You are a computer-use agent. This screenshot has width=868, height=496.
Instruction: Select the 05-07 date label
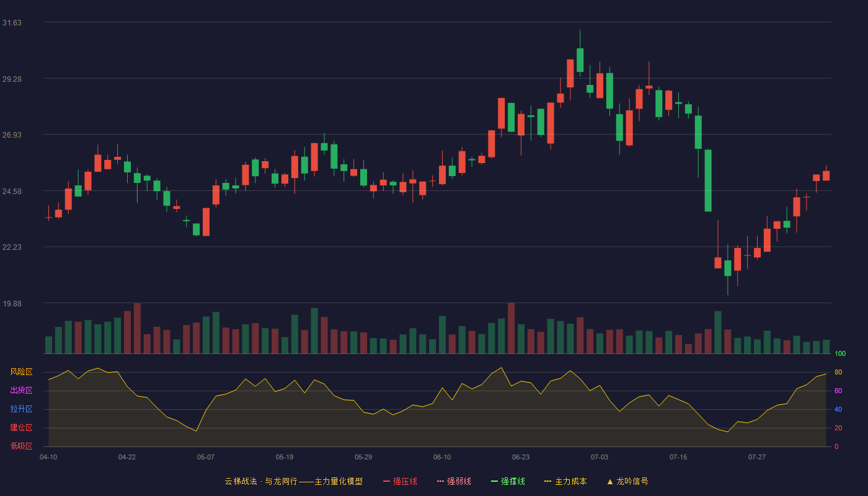pos(206,457)
